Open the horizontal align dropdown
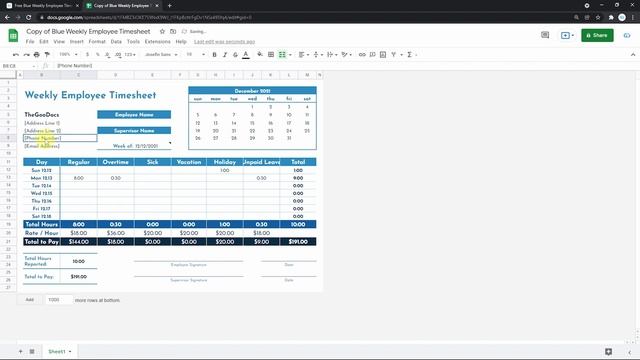 click(303, 55)
